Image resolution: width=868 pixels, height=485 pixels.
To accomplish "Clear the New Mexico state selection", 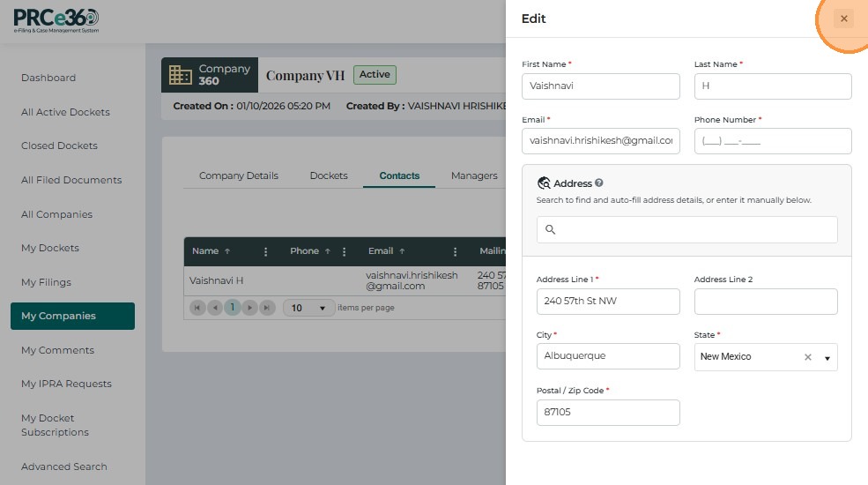I will (808, 357).
